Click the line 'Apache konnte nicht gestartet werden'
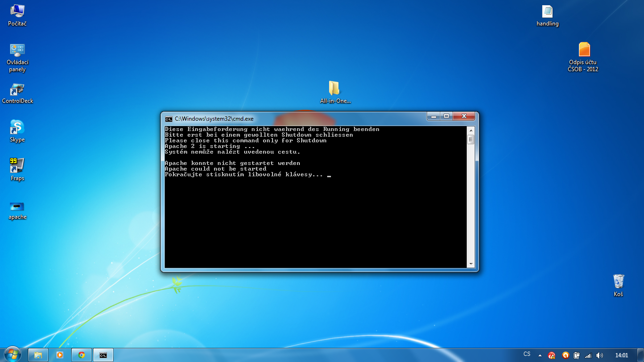Image resolution: width=644 pixels, height=362 pixels. tap(232, 163)
